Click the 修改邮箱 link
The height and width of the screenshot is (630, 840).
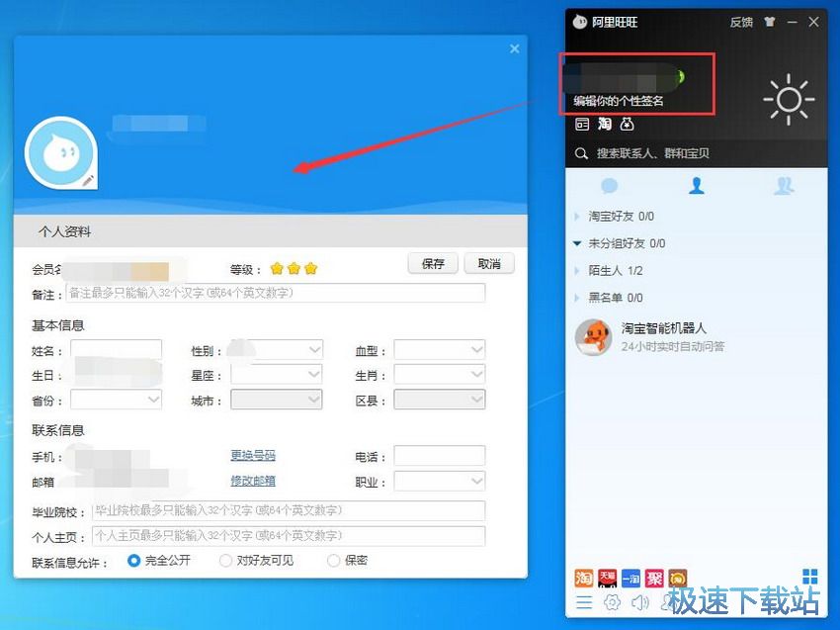[253, 481]
